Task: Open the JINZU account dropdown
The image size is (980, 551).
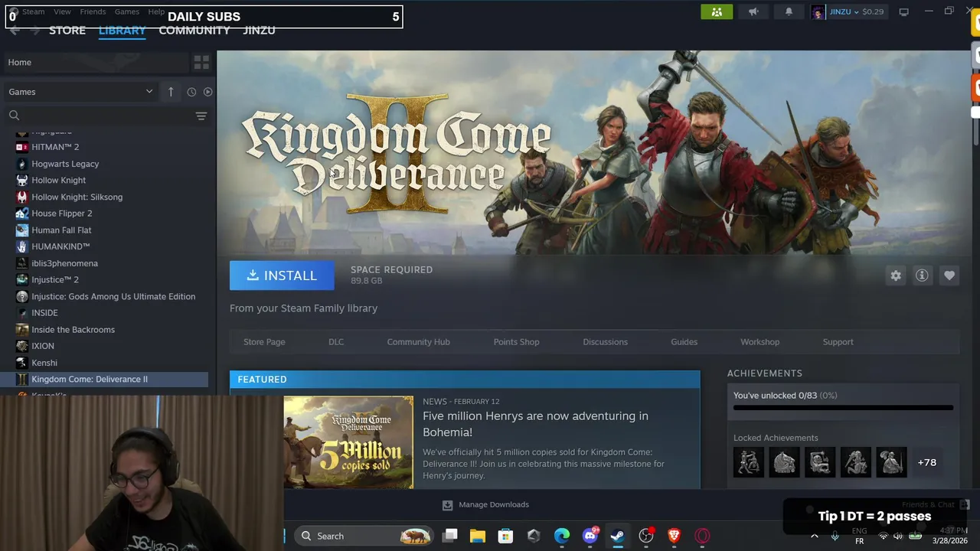Action: 856,11
